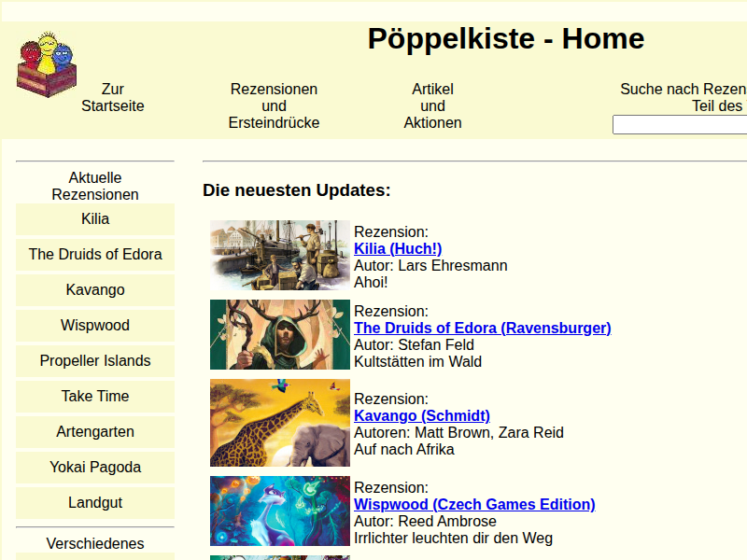Select Landgut in the sidebar
This screenshot has height=560, width=747.
pyautogui.click(x=95, y=503)
